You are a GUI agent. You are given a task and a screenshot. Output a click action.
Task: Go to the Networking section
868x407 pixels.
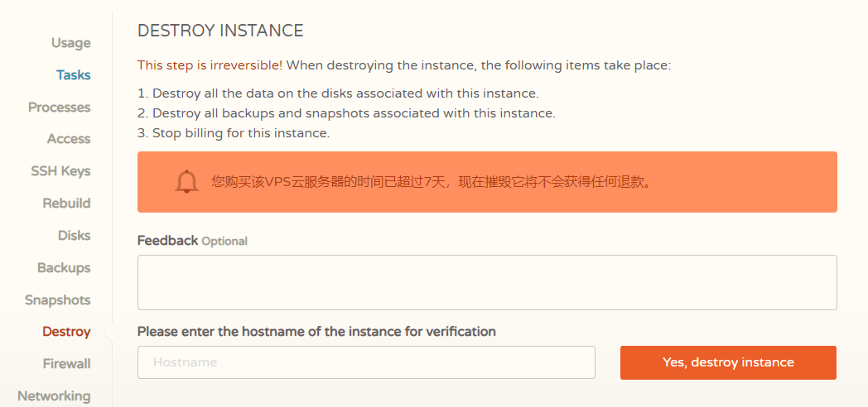54,396
